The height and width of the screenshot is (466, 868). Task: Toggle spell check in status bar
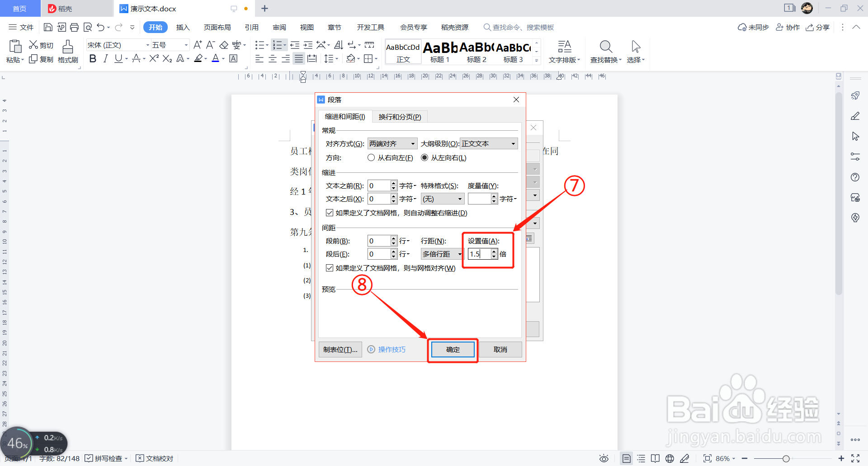tap(106, 458)
